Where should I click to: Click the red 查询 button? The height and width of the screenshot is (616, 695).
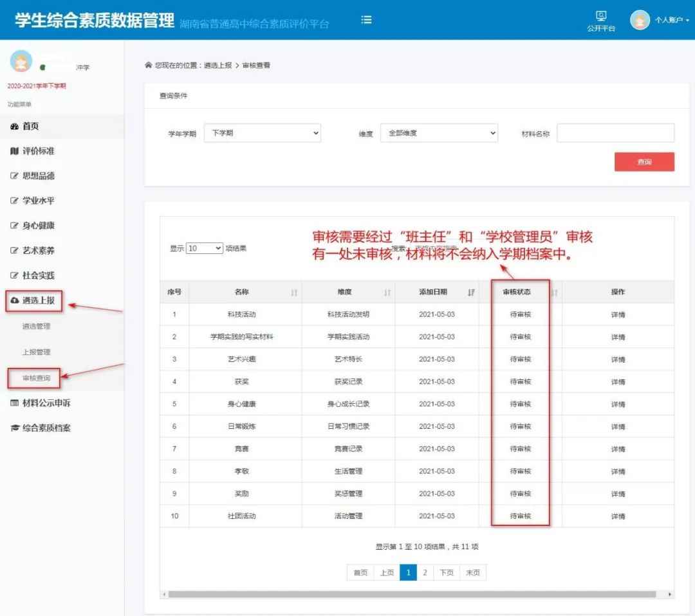[644, 162]
